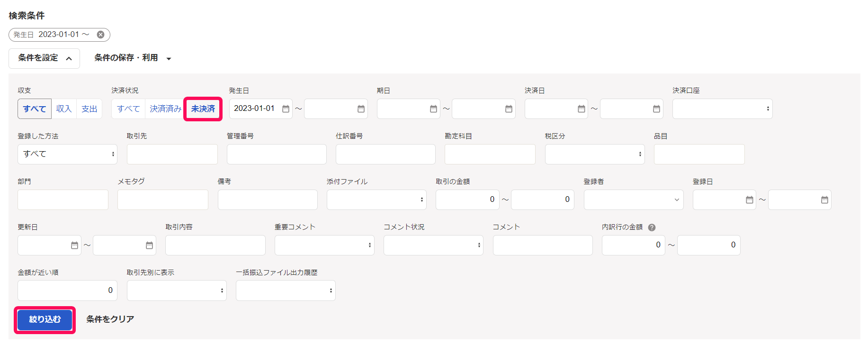Open the 税区分 dropdown
Image resolution: width=868 pixels, height=345 pixels.
point(595,154)
